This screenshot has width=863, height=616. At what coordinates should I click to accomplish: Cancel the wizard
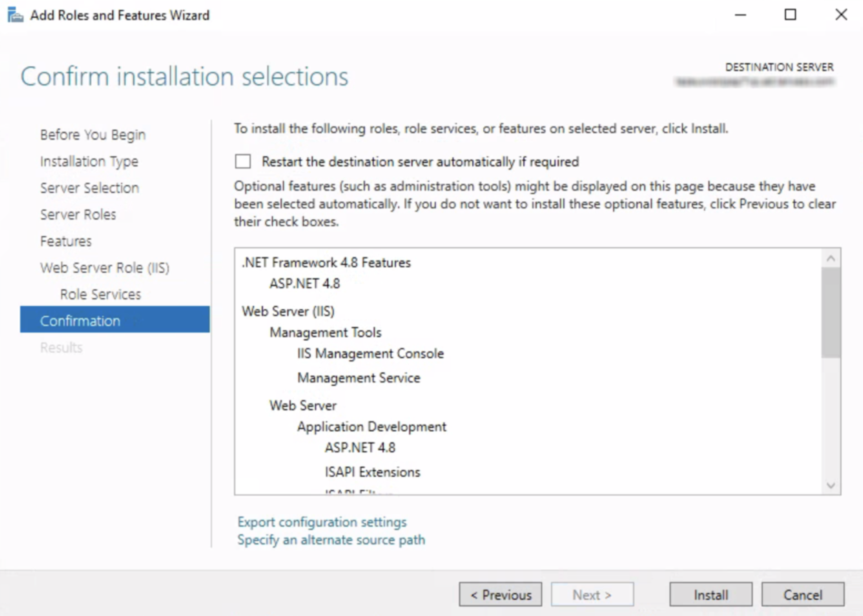pyautogui.click(x=802, y=594)
